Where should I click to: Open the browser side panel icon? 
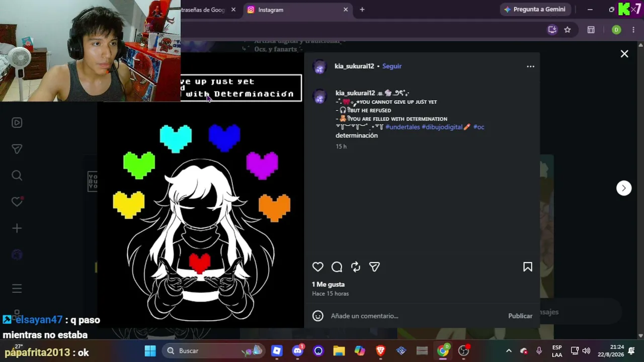click(591, 30)
